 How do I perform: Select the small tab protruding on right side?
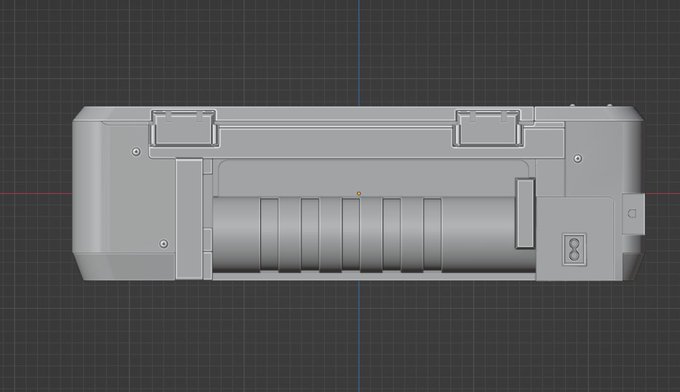click(634, 214)
